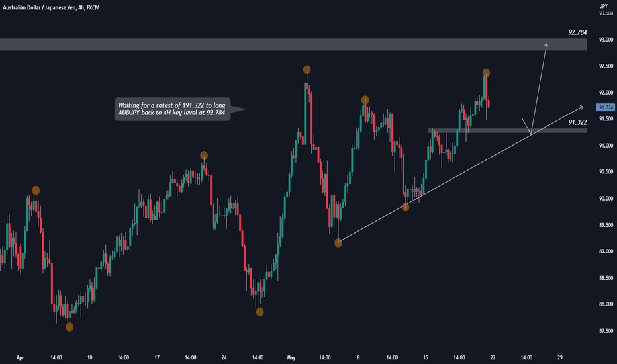Select the wide gray resistance zone at 92.784

tap(293, 44)
